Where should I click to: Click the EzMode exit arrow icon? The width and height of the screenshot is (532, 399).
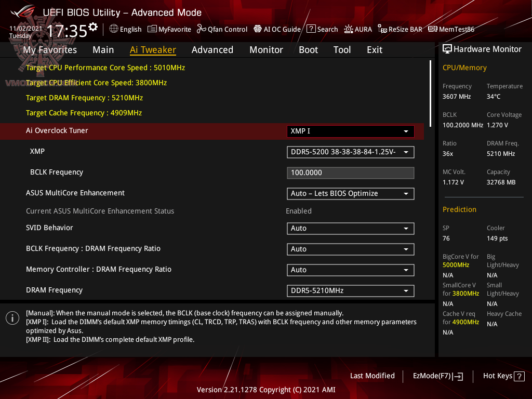pos(458,376)
